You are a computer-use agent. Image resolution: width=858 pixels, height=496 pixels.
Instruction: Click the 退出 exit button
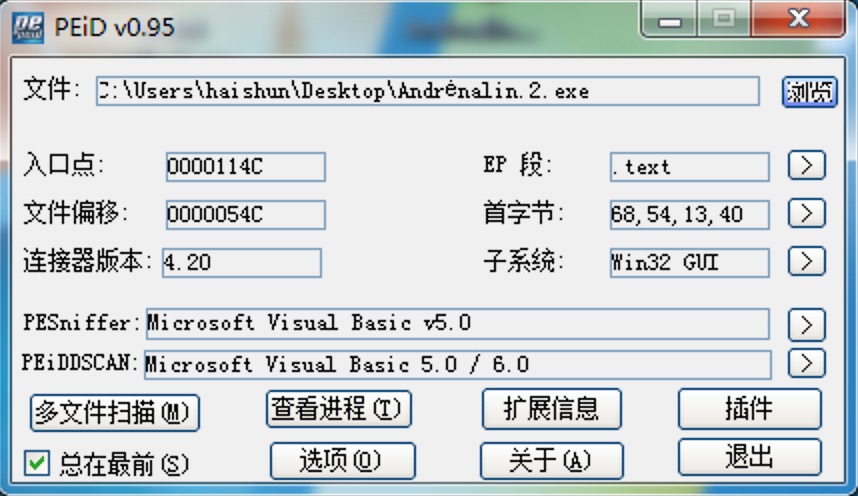(x=750, y=457)
